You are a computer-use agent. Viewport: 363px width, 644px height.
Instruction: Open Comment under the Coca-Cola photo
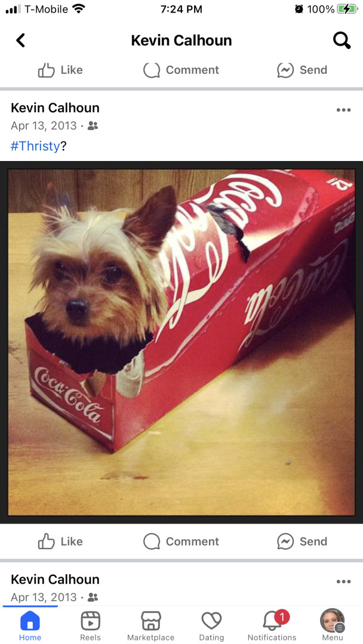pos(181,541)
